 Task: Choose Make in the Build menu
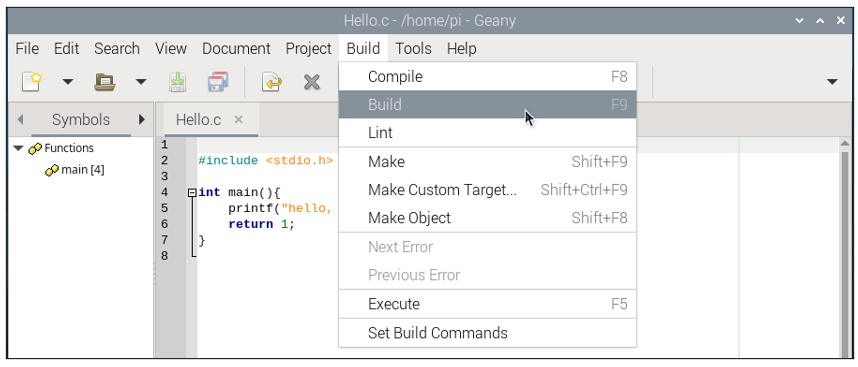[x=488, y=162]
